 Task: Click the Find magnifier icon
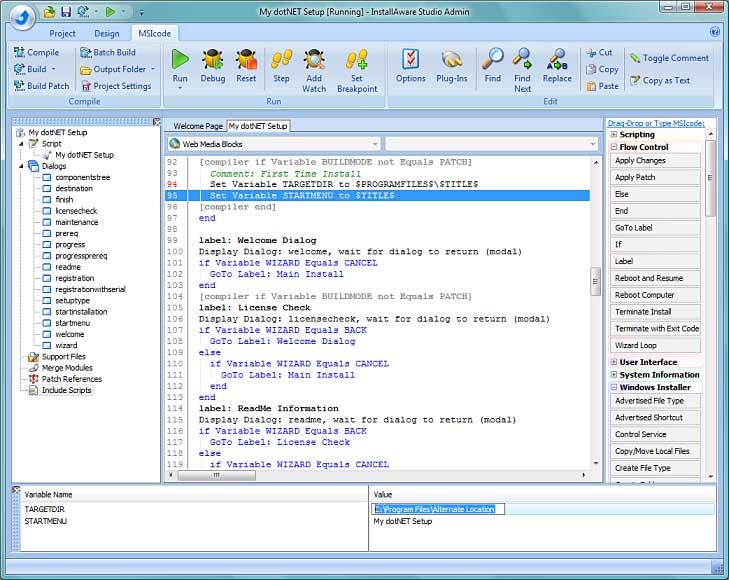[492, 60]
